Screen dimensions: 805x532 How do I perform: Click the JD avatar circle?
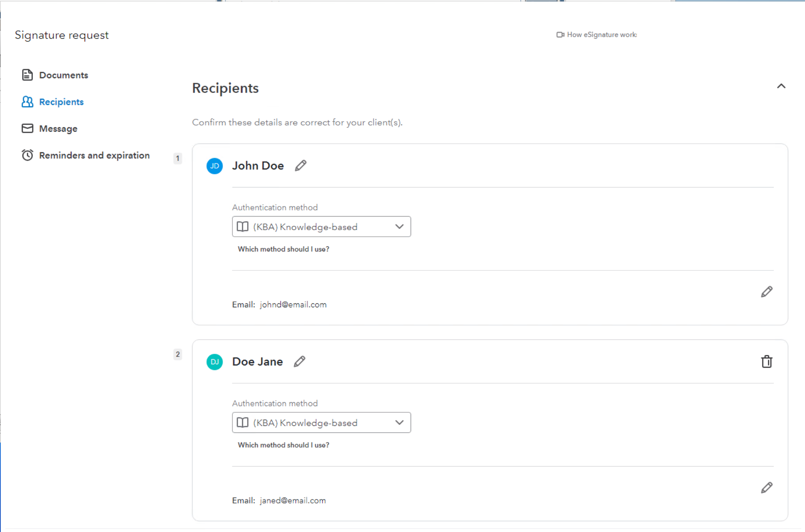coord(214,166)
